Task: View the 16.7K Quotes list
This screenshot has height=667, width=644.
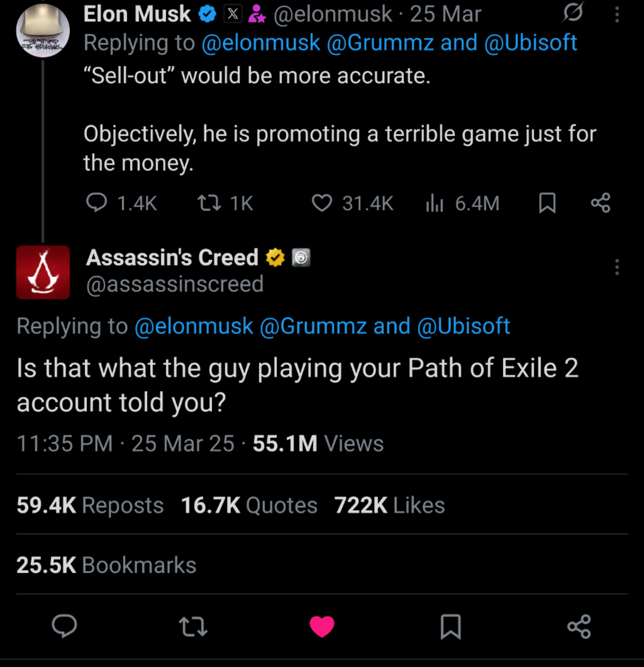Action: pyautogui.click(x=249, y=505)
